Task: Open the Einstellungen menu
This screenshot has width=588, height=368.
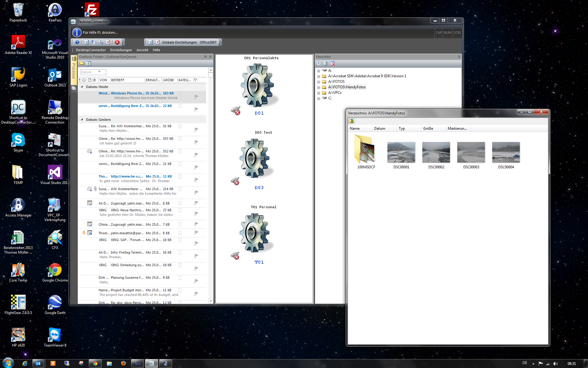Action: point(121,50)
